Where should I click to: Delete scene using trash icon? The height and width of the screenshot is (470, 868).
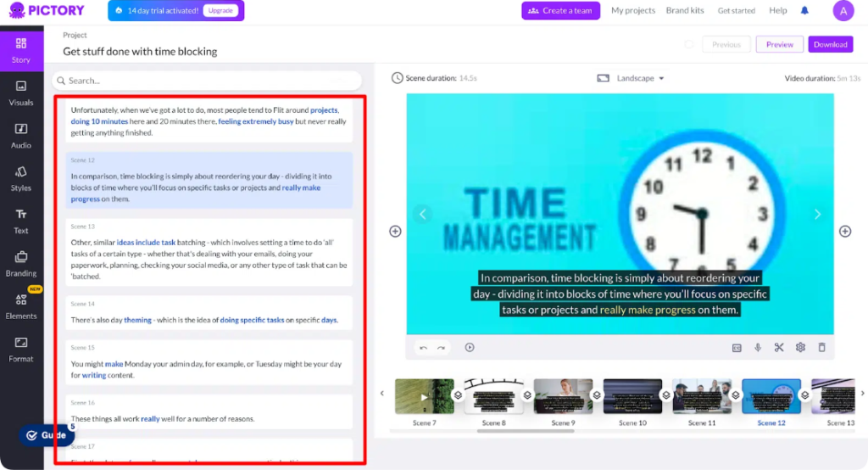(x=821, y=347)
